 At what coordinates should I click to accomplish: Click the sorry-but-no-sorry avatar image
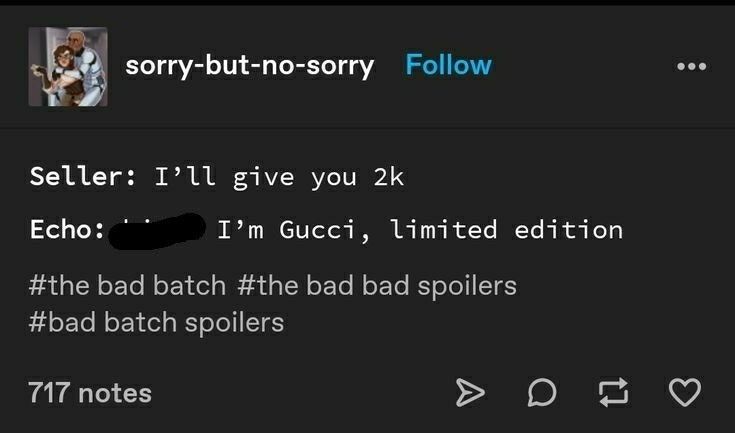coord(68,67)
